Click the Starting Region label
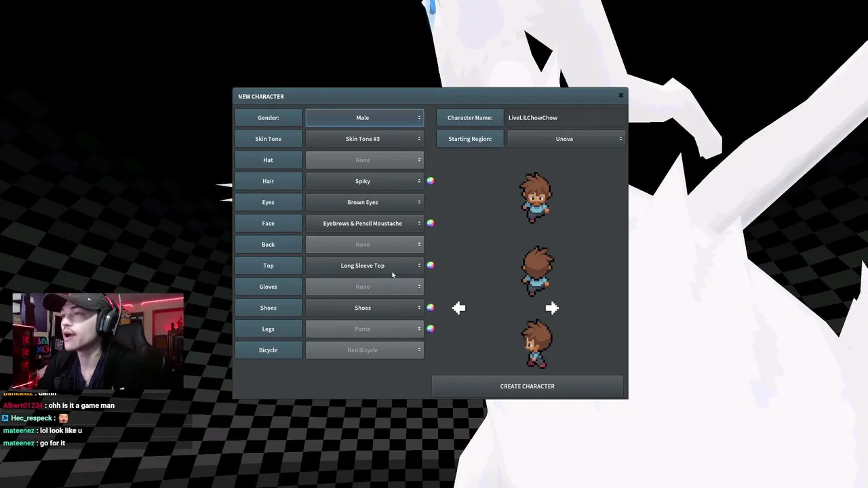 coord(470,139)
